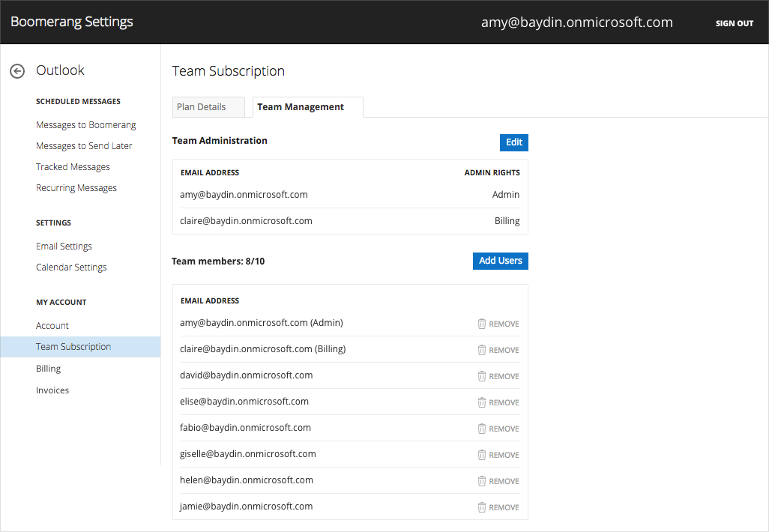Viewport: 769px width, 532px height.
Task: Click trash icon in david@baydin row
Action: pos(482,376)
